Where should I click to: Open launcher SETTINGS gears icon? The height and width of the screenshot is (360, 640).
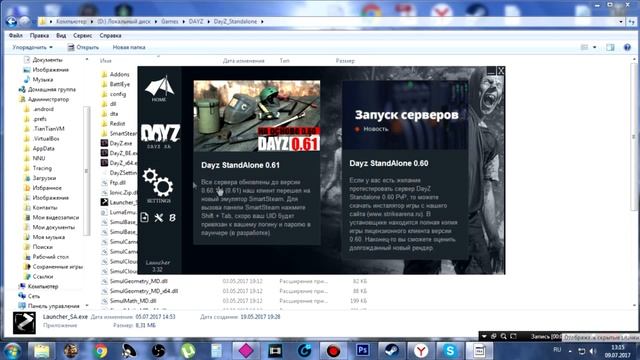(158, 186)
